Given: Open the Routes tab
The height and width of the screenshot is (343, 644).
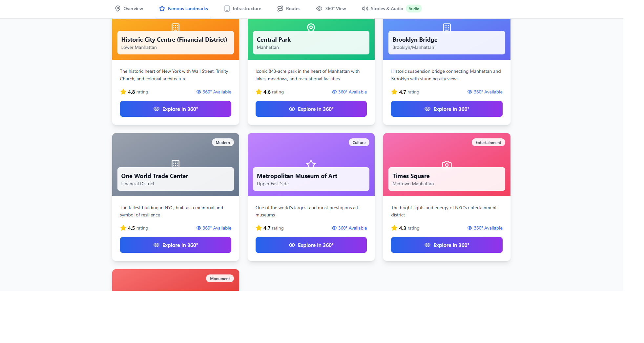Looking at the screenshot, I should pyautogui.click(x=289, y=9).
